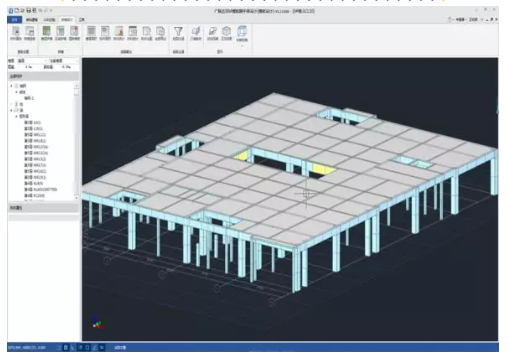This screenshot has height=360, width=509.
Task: Select the left yellow slab in the 3D model
Action: [242, 155]
